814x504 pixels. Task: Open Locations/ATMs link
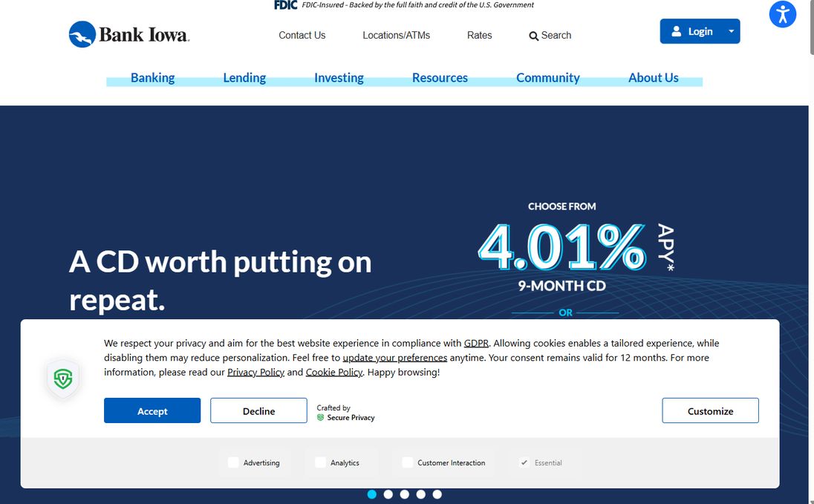(x=396, y=36)
